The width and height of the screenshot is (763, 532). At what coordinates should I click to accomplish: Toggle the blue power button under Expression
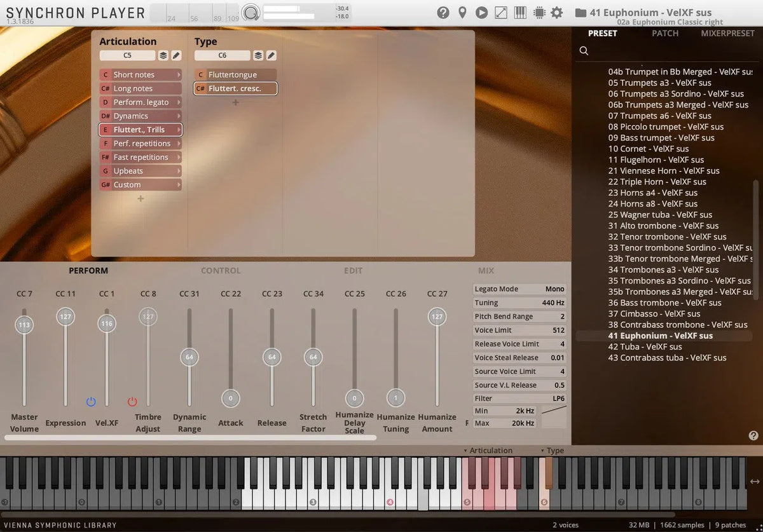coord(91,402)
